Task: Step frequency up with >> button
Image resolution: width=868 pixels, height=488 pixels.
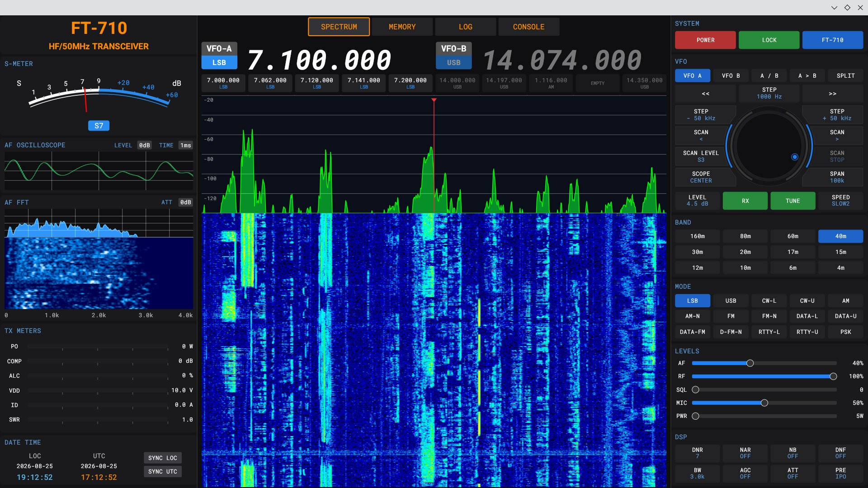Action: (832, 94)
